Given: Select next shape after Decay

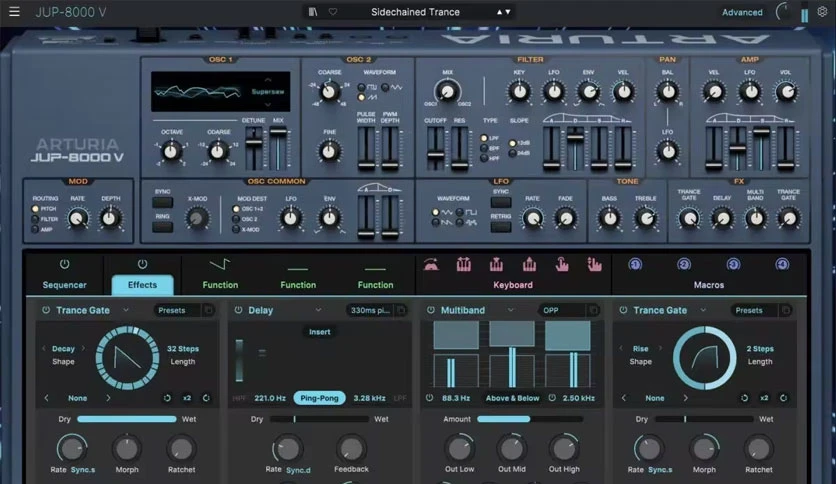Looking at the screenshot, I should pos(83,348).
